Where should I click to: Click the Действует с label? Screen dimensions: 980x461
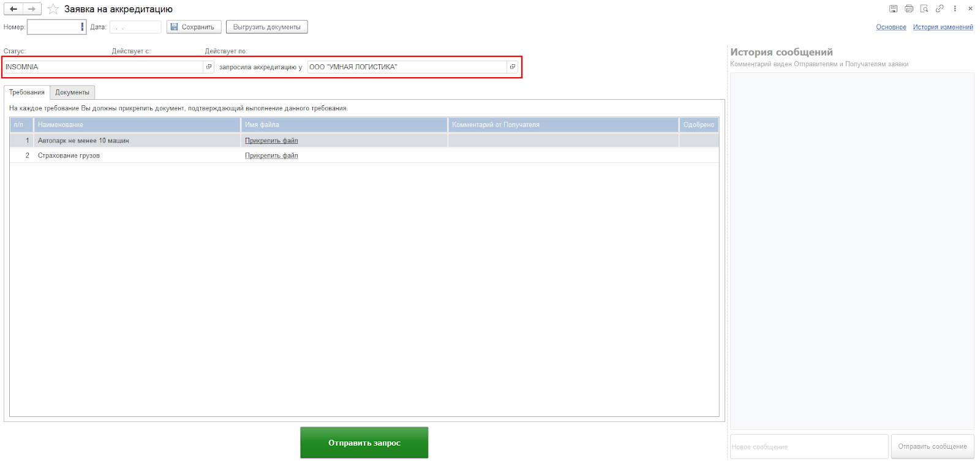pyautogui.click(x=131, y=51)
